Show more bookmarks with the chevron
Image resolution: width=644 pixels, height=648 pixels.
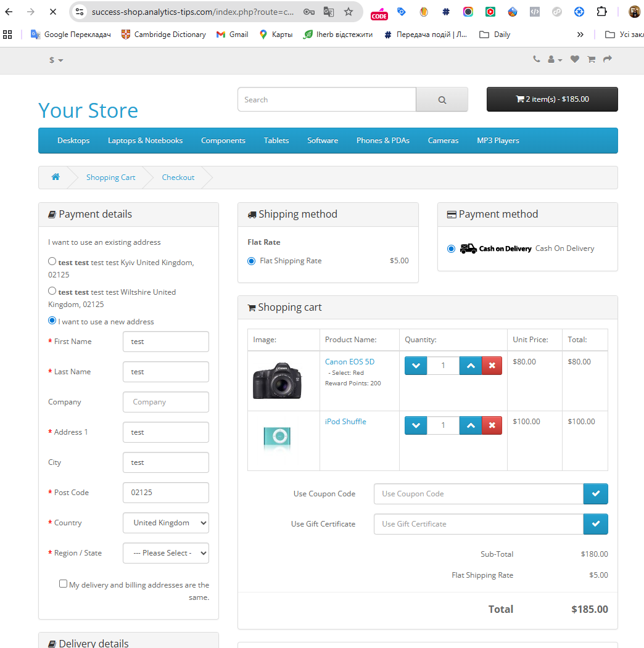point(580,35)
